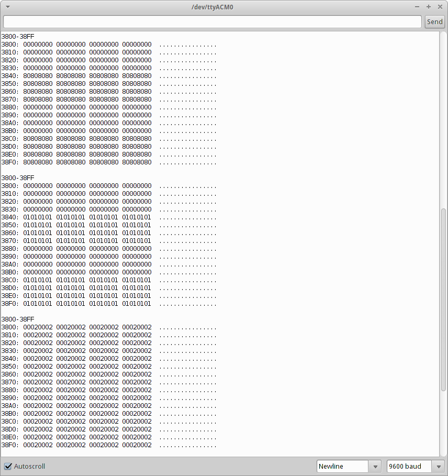Viewport: 448px width, 476px height.
Task: Click the Send button
Action: pos(434,21)
